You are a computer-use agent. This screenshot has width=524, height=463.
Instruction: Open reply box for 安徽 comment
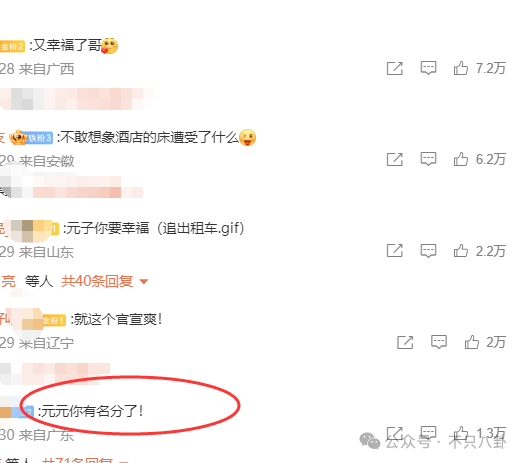(x=428, y=159)
